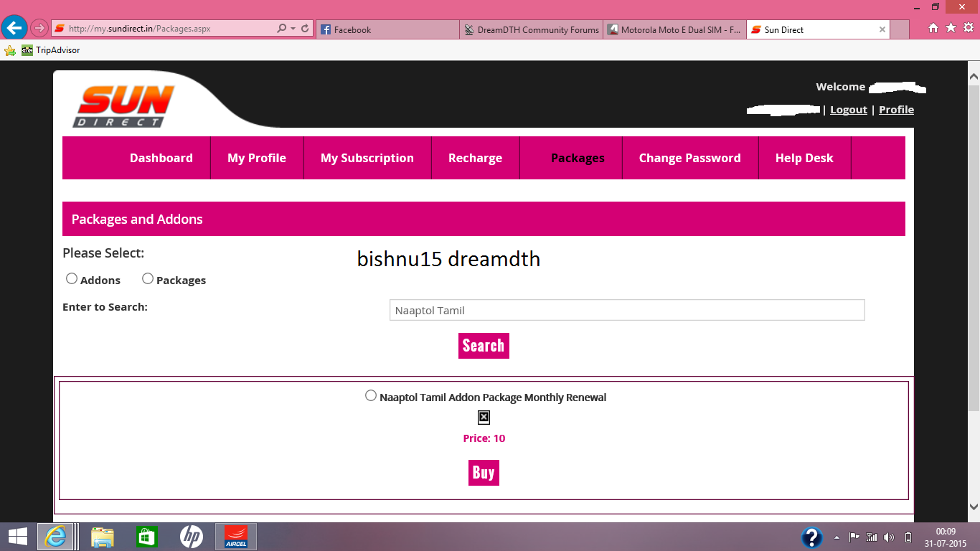This screenshot has width=980, height=551.
Task: Click the browser Back arrow button
Action: pyautogui.click(x=14, y=28)
